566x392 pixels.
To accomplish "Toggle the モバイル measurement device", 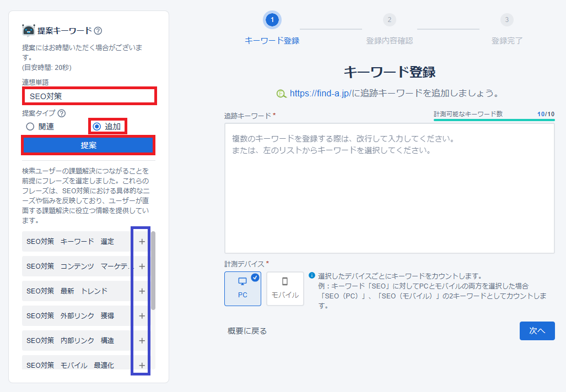I will pyautogui.click(x=285, y=289).
